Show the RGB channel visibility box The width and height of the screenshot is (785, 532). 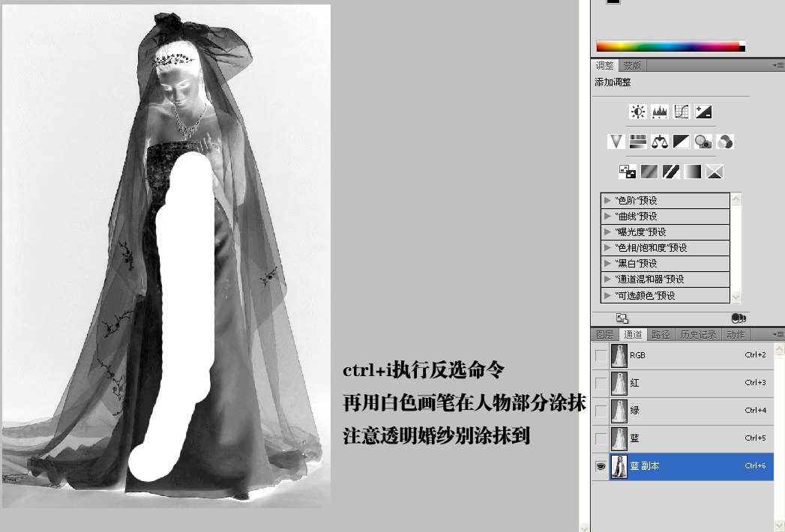[601, 356]
